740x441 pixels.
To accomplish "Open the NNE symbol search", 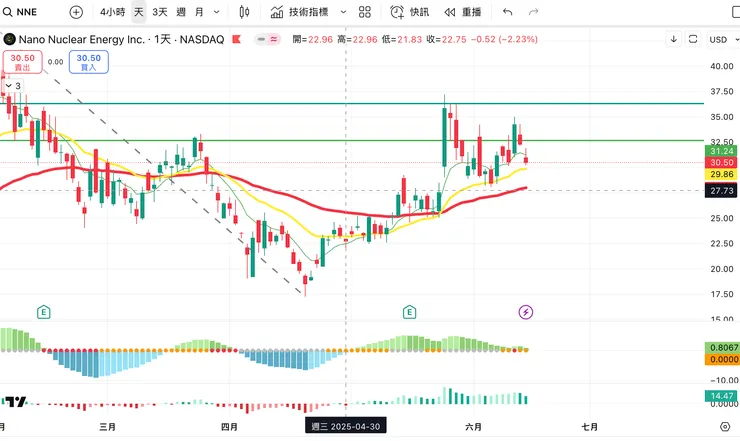I will click(x=20, y=12).
